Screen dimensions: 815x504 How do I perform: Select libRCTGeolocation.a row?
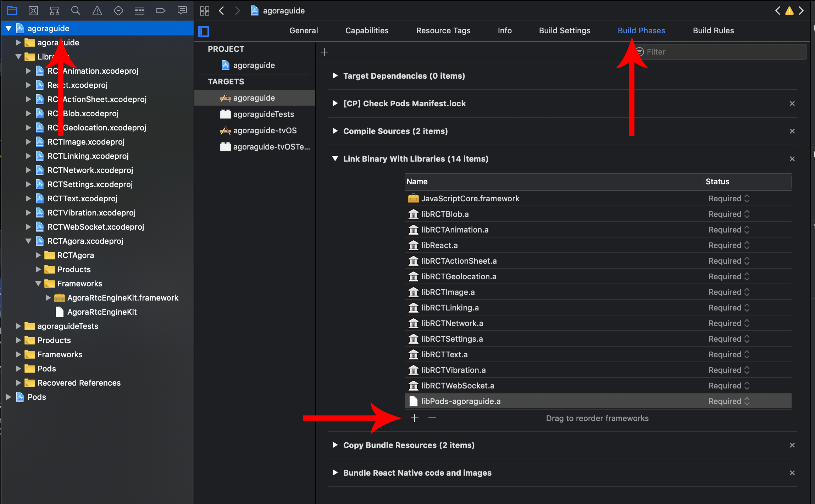tap(598, 276)
